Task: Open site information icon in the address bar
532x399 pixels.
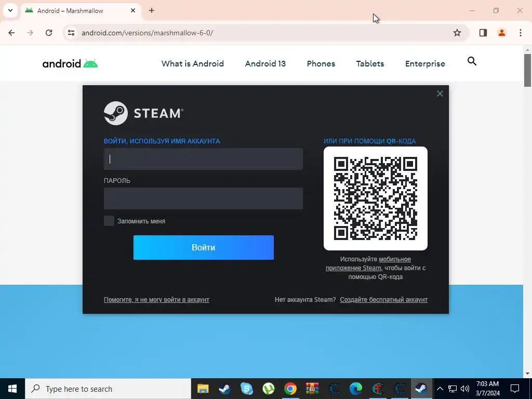Action: pyautogui.click(x=71, y=33)
